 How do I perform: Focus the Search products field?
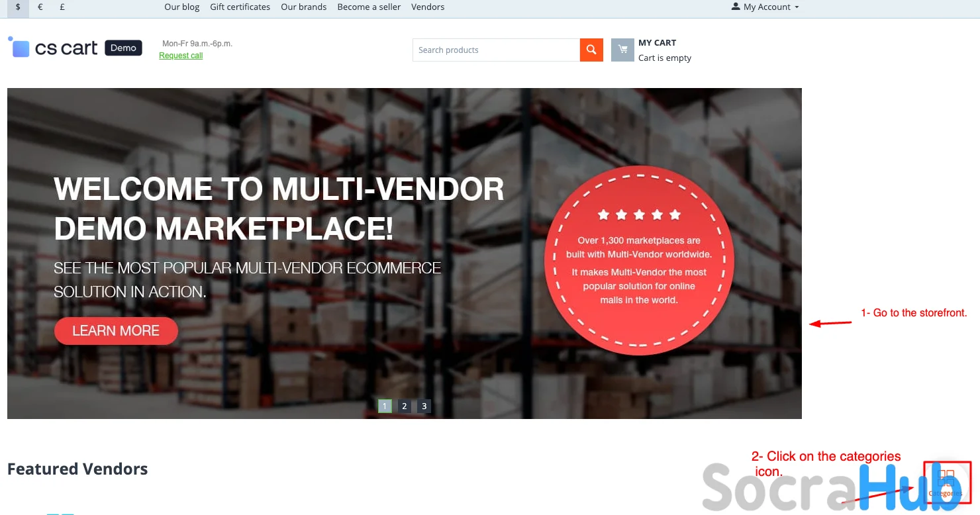click(496, 50)
